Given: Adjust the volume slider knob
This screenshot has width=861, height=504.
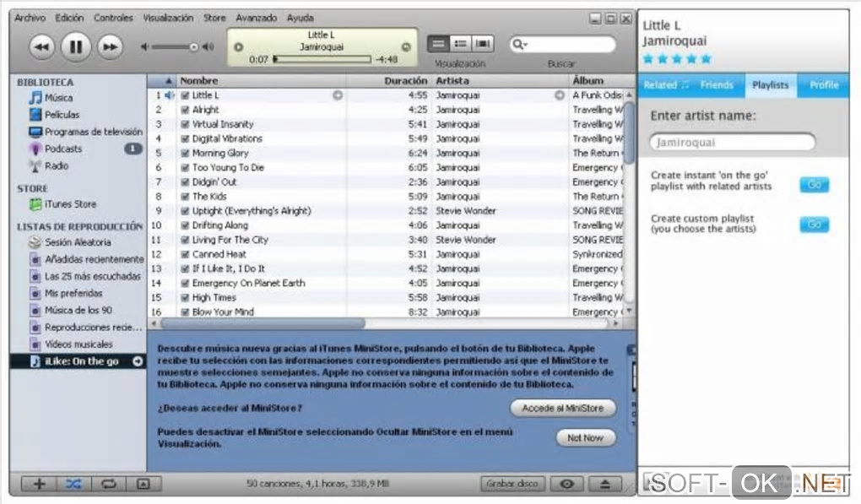Looking at the screenshot, I should click(193, 47).
